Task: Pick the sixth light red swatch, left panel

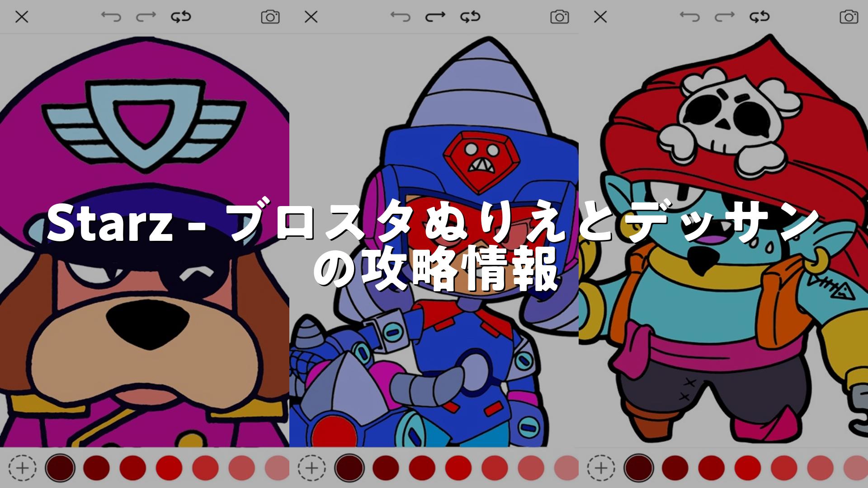Action: (241, 468)
